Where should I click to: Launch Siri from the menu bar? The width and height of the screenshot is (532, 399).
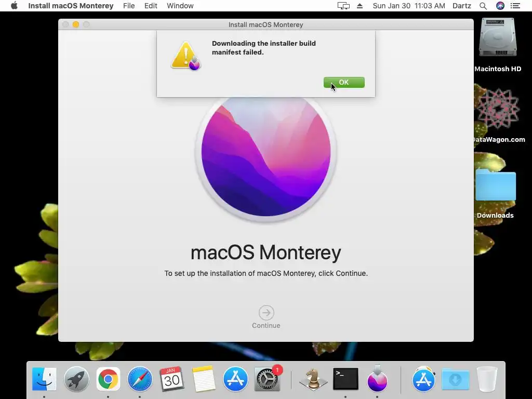[x=500, y=6]
